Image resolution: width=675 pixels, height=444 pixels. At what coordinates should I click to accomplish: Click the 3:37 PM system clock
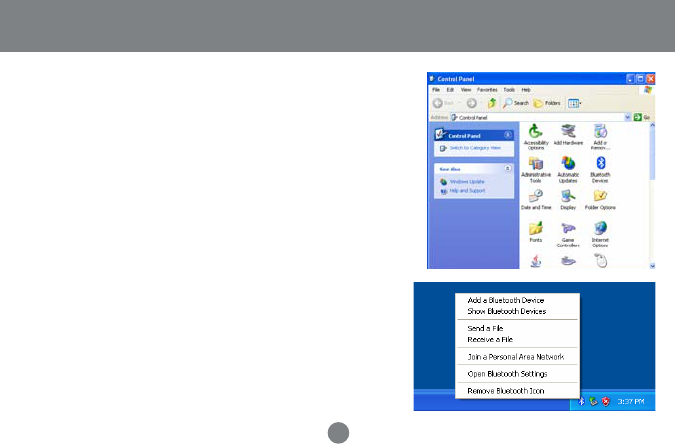(x=631, y=401)
